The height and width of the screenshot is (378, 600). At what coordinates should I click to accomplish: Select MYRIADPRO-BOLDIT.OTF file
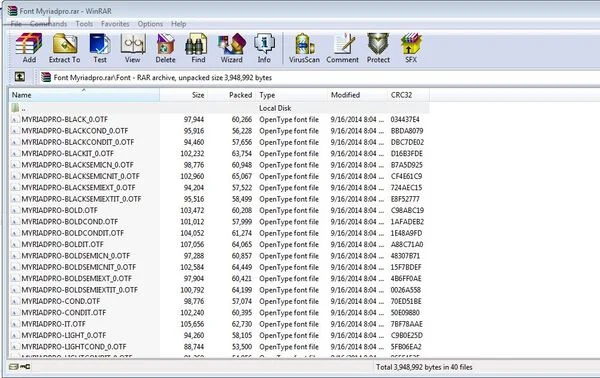click(62, 244)
